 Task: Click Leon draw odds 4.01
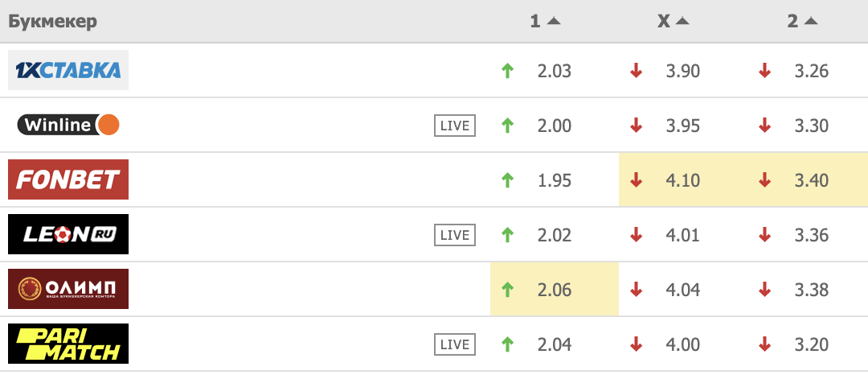(x=682, y=235)
